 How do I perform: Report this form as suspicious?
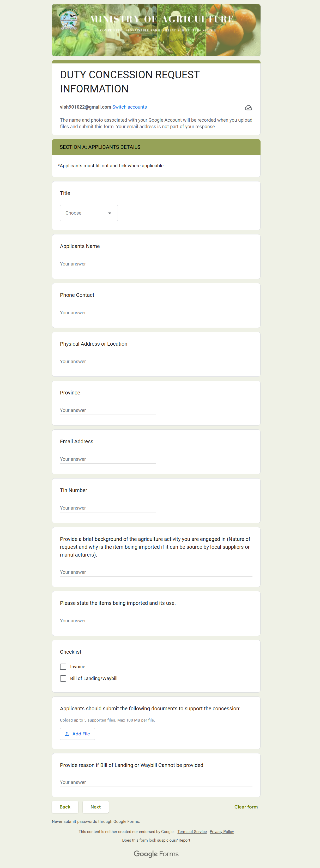point(184,840)
